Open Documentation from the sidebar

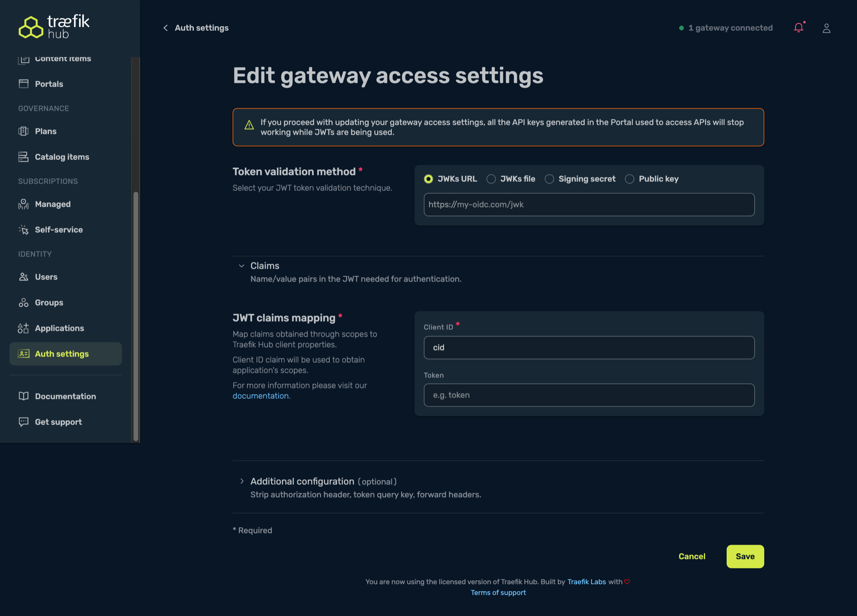[65, 396]
